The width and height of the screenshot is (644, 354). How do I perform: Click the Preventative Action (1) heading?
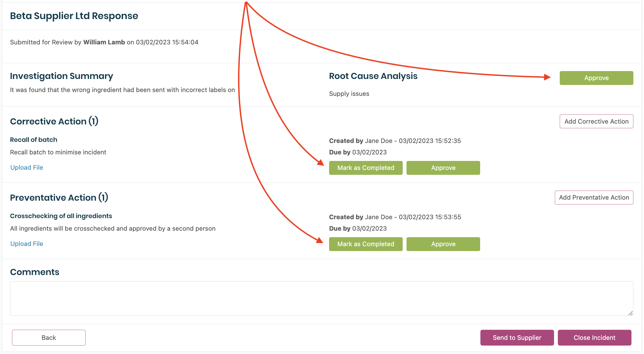coord(59,198)
